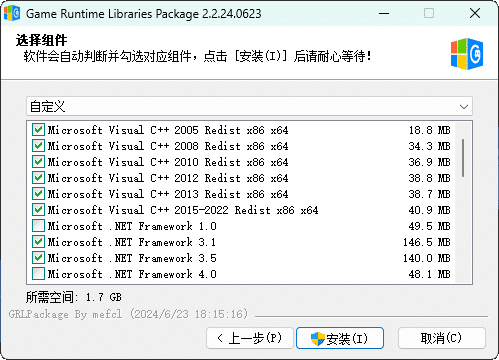Open the 自定义 install type dropdown
499x360 pixels.
[249, 107]
